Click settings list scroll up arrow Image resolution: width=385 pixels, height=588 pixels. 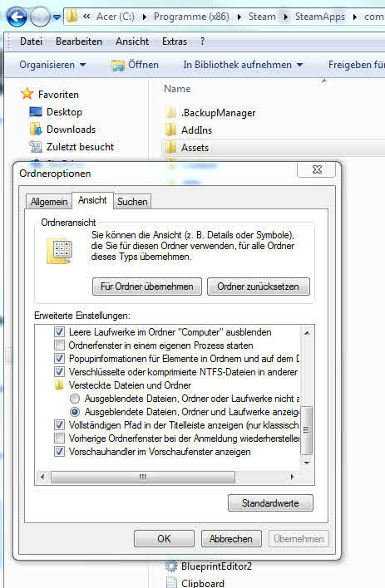[x=307, y=333]
